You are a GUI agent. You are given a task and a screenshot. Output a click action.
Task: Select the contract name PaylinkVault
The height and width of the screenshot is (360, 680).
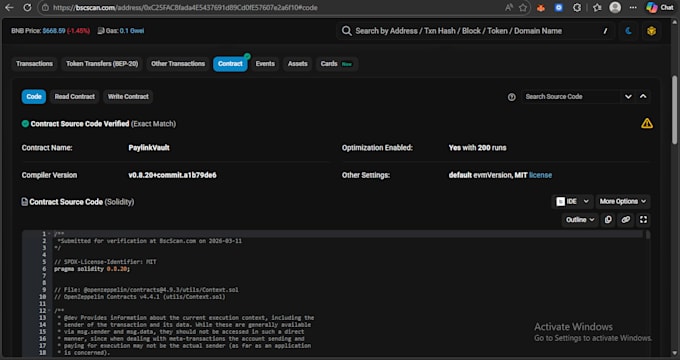click(x=149, y=148)
